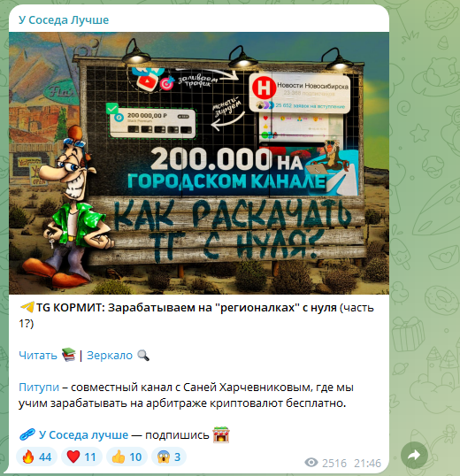Click the chain link emoji icon

(x=27, y=434)
